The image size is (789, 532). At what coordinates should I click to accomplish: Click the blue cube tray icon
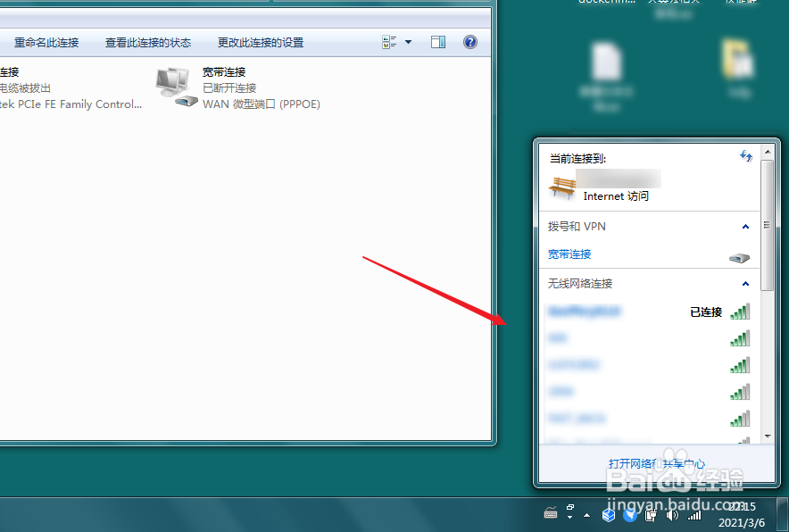609,515
